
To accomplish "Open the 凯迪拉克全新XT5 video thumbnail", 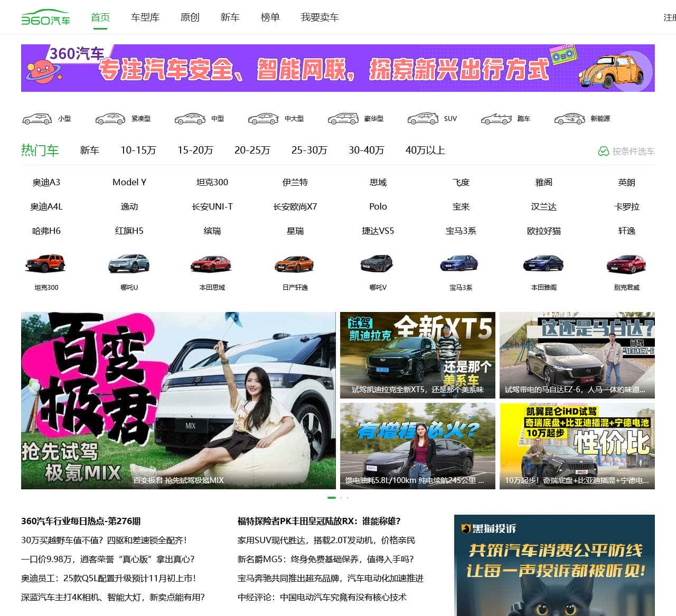I will (418, 355).
